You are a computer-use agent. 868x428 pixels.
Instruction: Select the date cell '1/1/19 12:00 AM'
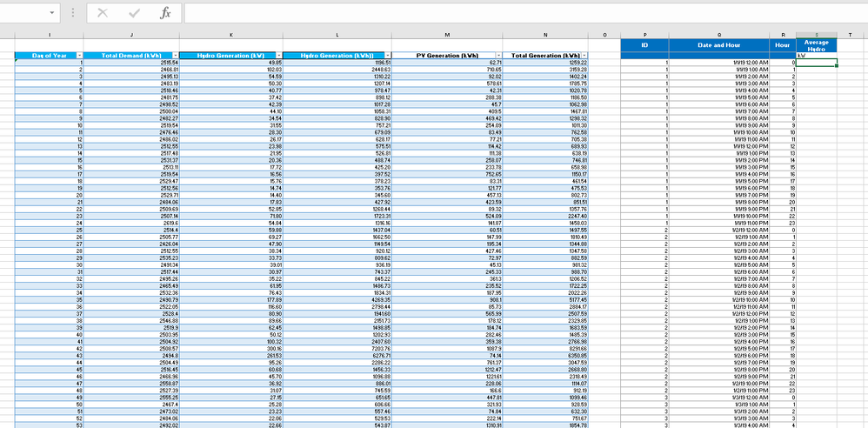(x=718, y=64)
